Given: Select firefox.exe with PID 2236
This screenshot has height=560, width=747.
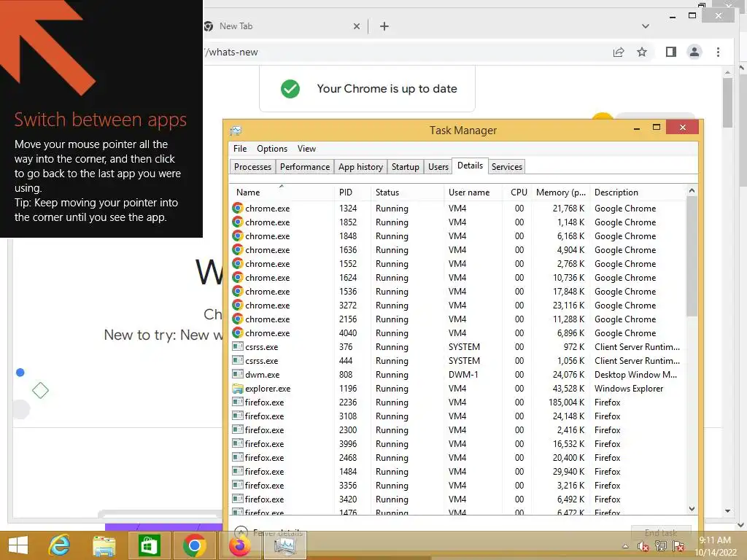Looking at the screenshot, I should coord(458,402).
